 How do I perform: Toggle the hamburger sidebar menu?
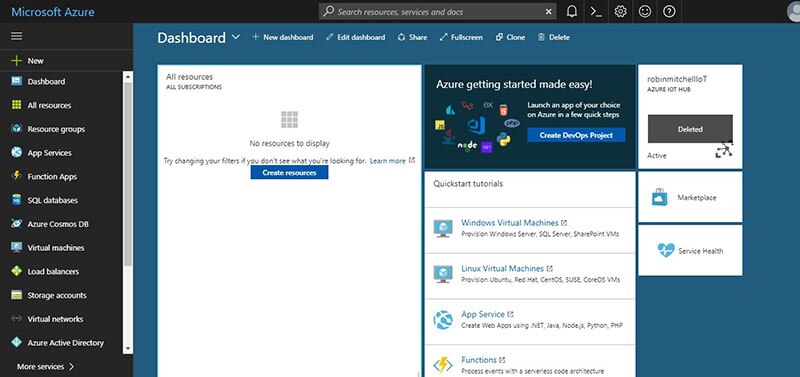tap(17, 36)
